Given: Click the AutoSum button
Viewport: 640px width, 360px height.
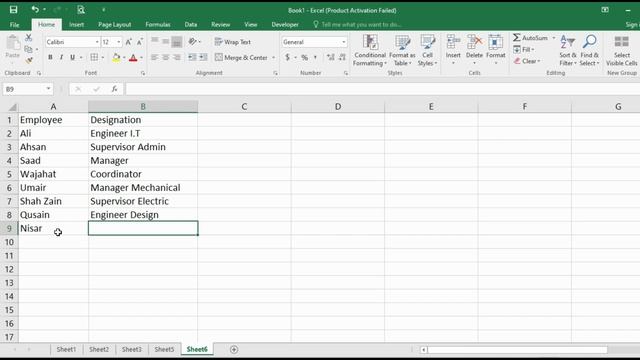Looking at the screenshot, I should point(531,38).
